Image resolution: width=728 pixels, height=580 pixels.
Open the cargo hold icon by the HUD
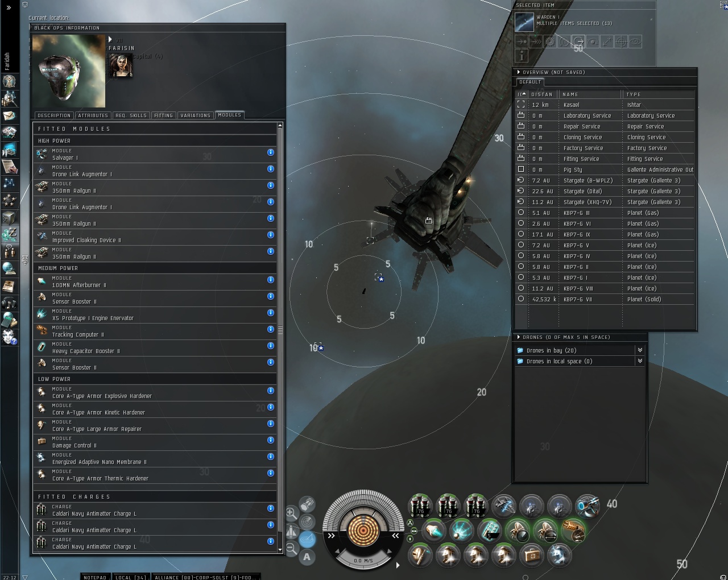(x=307, y=504)
